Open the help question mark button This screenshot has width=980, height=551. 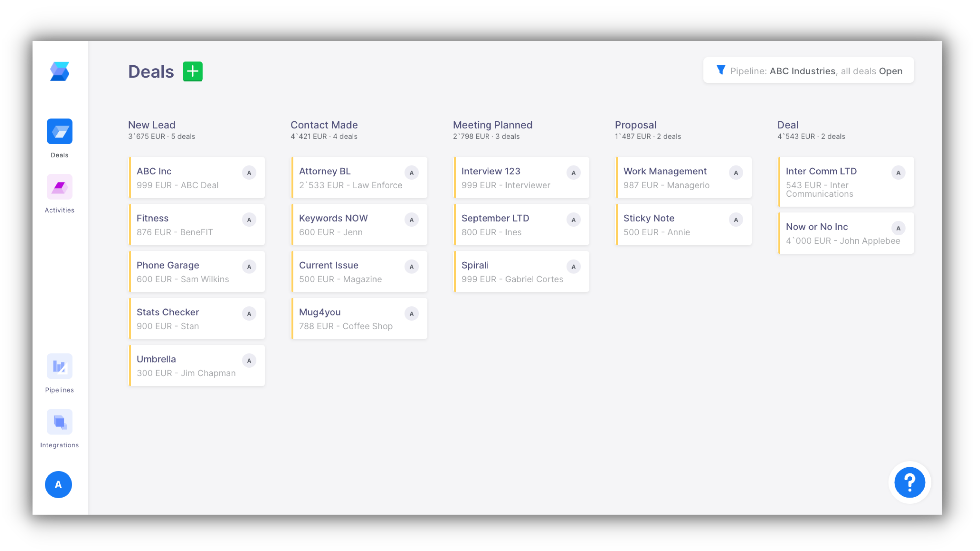click(x=909, y=482)
